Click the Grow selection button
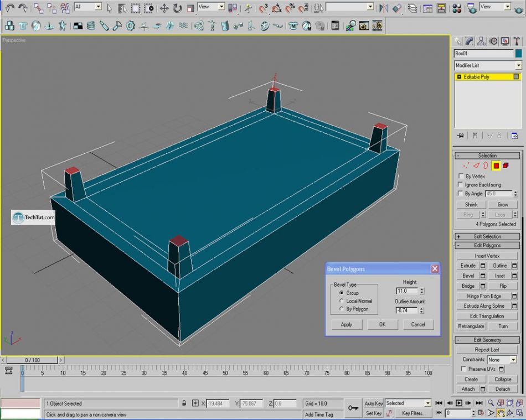 [x=503, y=205]
